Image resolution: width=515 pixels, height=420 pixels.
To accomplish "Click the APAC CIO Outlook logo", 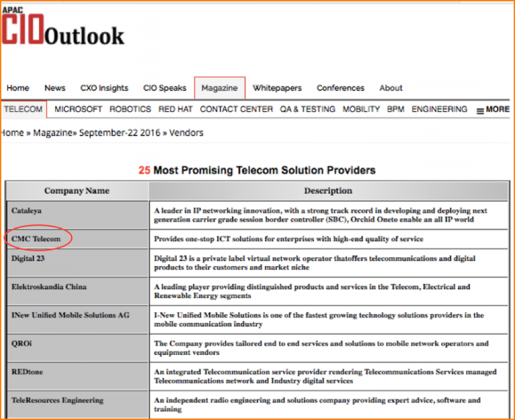I will tap(63, 26).
